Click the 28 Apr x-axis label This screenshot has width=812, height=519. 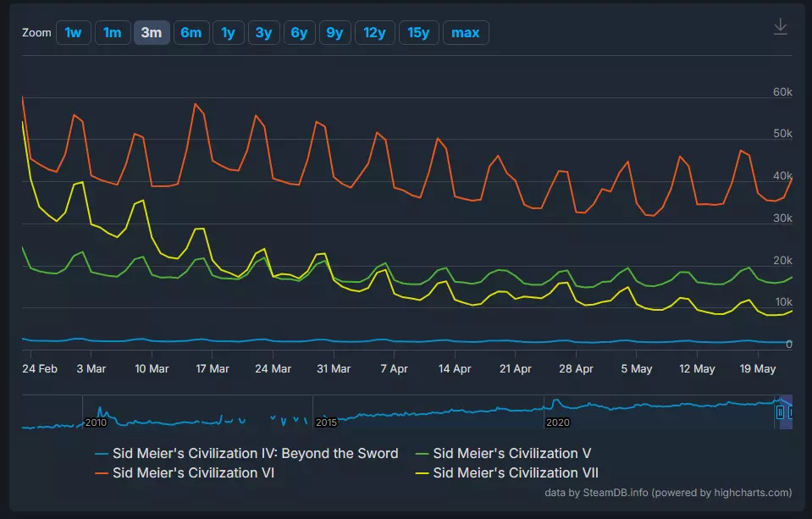576,369
